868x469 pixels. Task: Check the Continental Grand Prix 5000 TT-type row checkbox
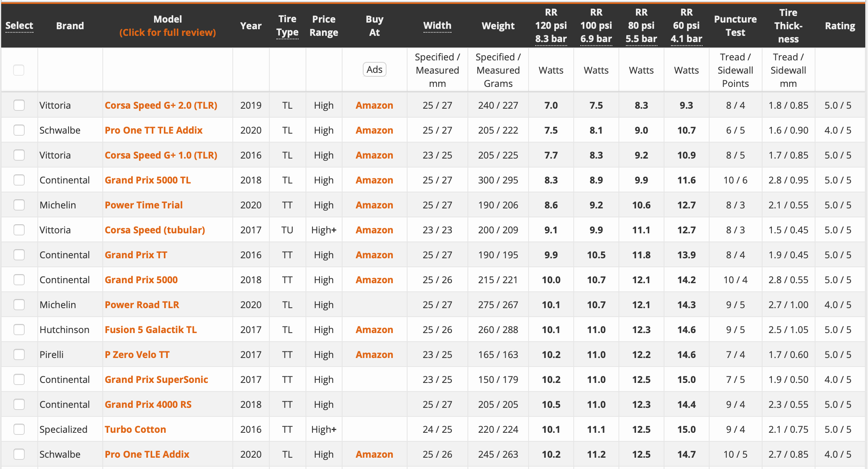pos(19,280)
